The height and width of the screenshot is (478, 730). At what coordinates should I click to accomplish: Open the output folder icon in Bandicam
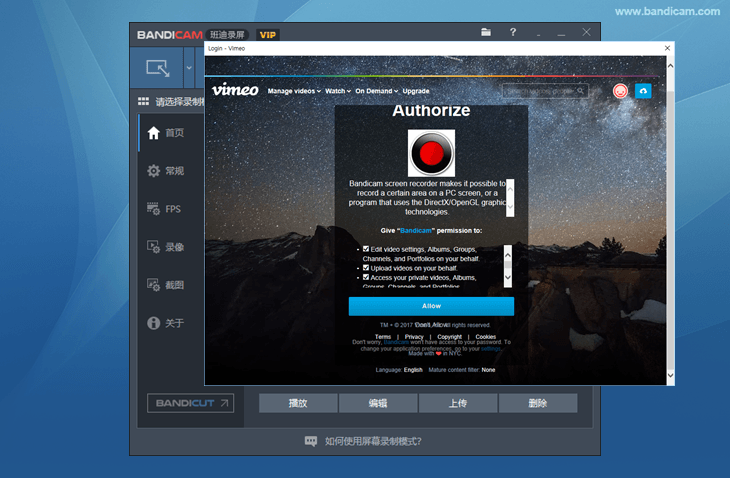486,32
